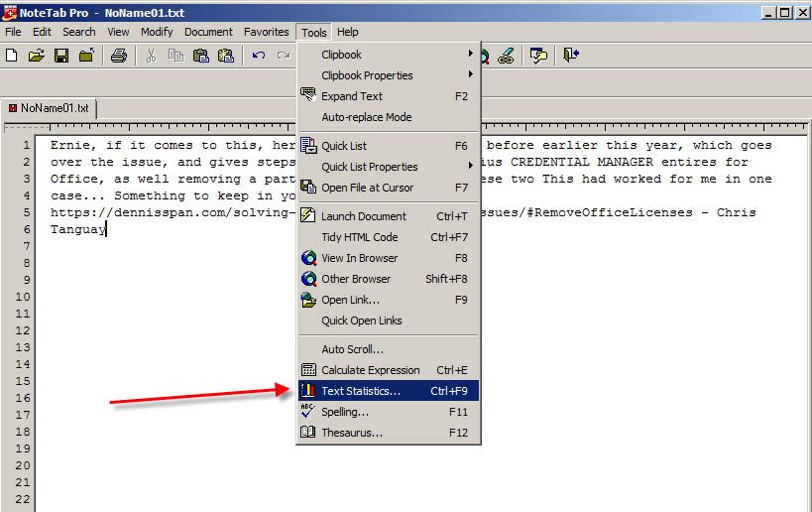Close the open Tools menu
Image resolution: width=812 pixels, height=512 pixels.
pyautogui.click(x=314, y=33)
